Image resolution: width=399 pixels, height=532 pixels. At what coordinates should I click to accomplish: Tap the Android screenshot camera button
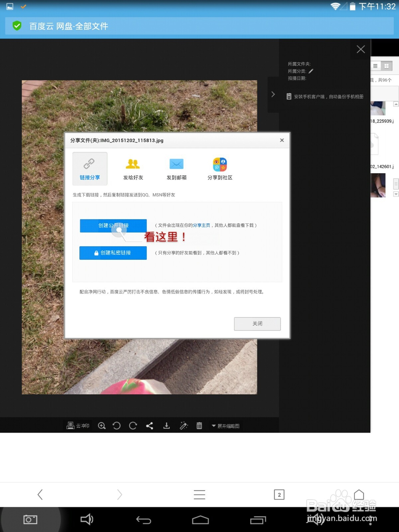click(x=30, y=519)
